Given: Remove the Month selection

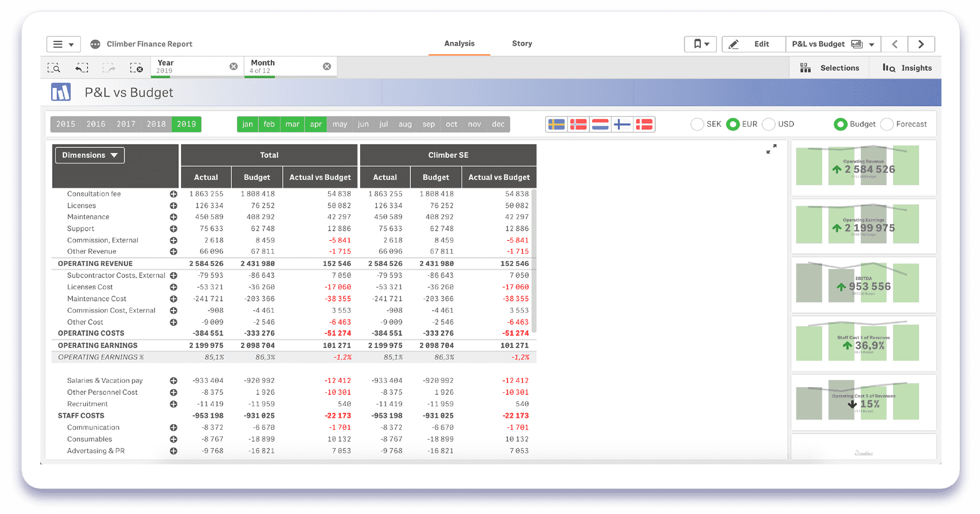Looking at the screenshot, I should click(x=327, y=67).
